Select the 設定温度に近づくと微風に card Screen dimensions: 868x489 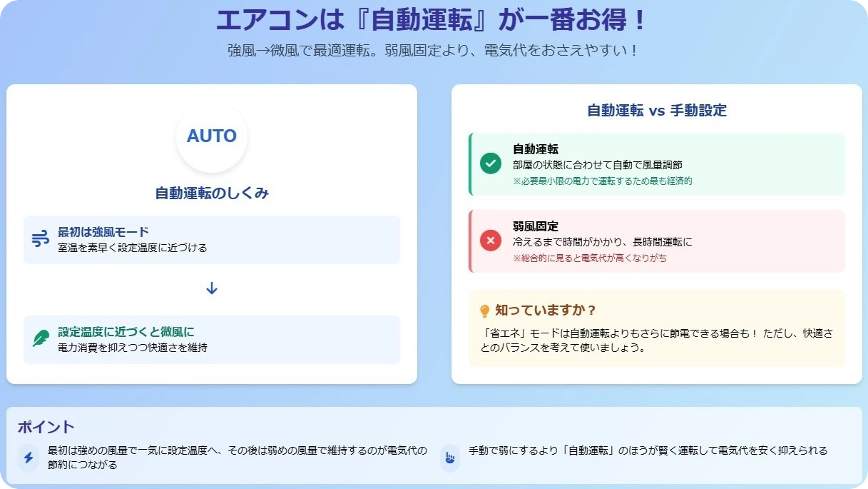(211, 340)
